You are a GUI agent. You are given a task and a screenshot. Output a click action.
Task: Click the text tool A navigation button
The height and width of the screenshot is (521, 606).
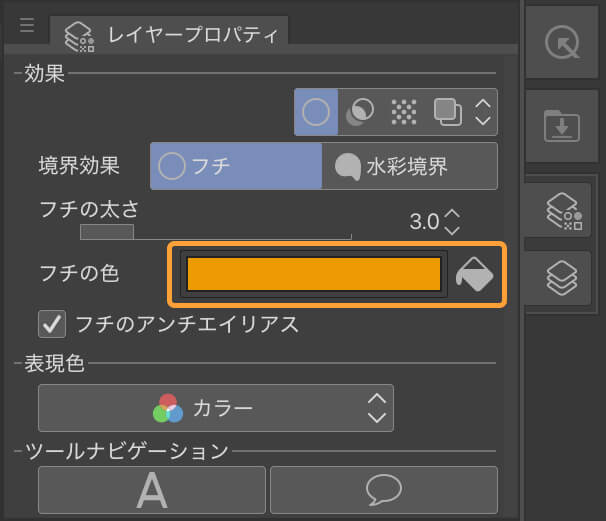(x=152, y=490)
